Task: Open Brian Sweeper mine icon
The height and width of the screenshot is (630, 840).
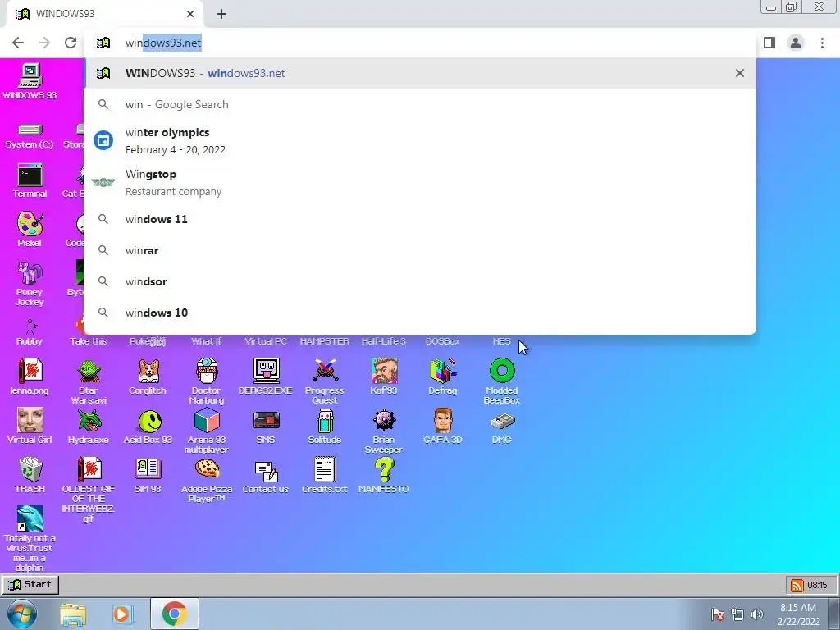Action: 384,431
